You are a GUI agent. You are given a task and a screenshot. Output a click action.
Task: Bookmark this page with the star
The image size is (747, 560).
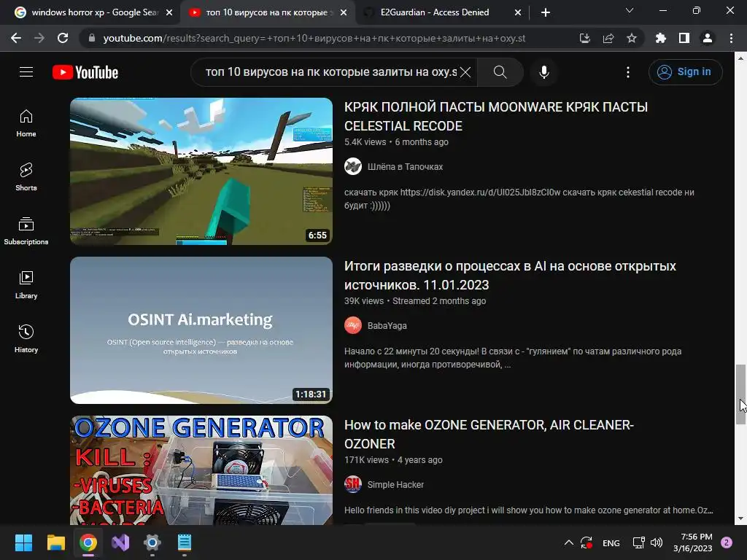[631, 38]
